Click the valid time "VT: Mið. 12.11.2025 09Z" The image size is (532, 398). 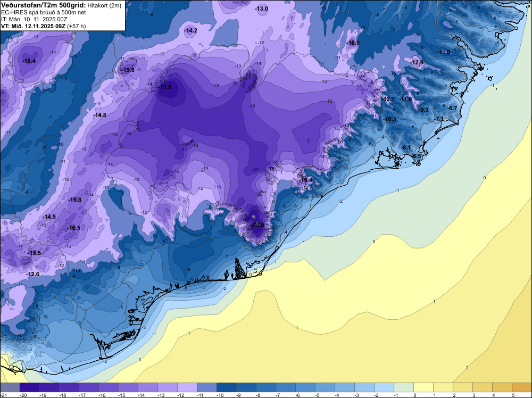coord(34,26)
